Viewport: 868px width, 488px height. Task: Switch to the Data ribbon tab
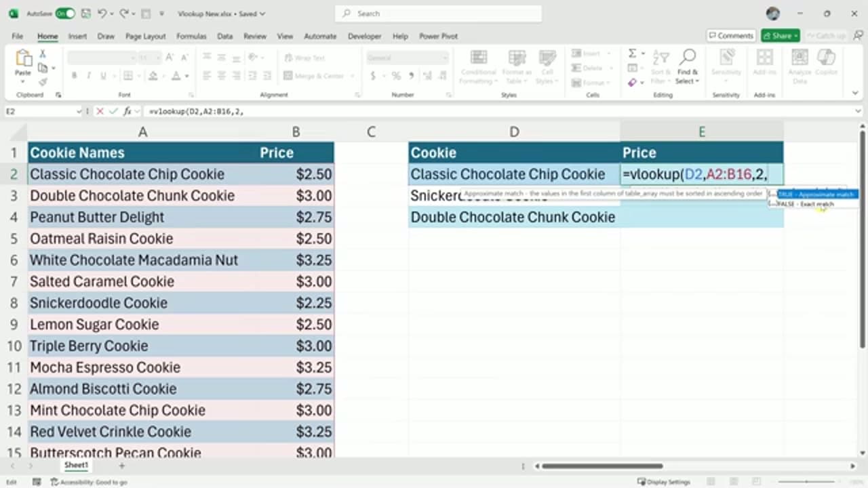click(x=225, y=36)
